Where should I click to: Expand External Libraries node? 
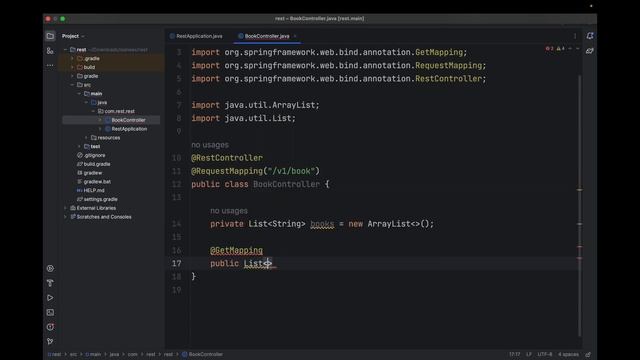tap(65, 208)
